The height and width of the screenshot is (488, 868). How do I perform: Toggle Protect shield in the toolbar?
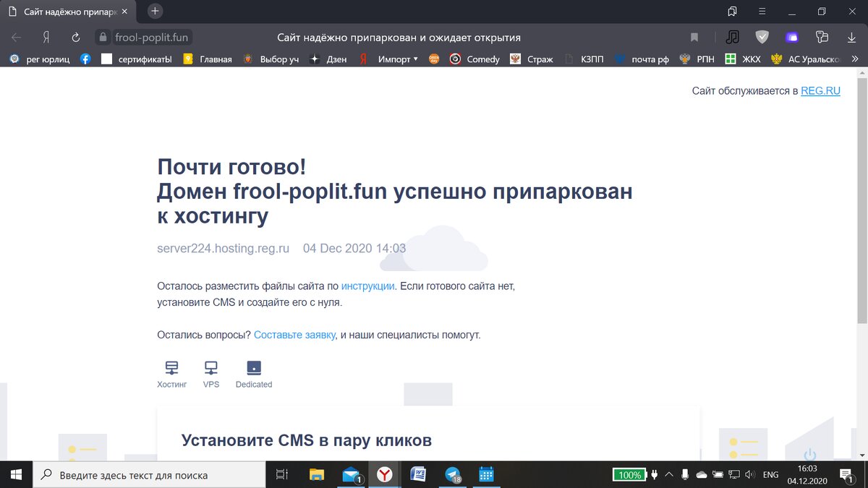coord(761,37)
